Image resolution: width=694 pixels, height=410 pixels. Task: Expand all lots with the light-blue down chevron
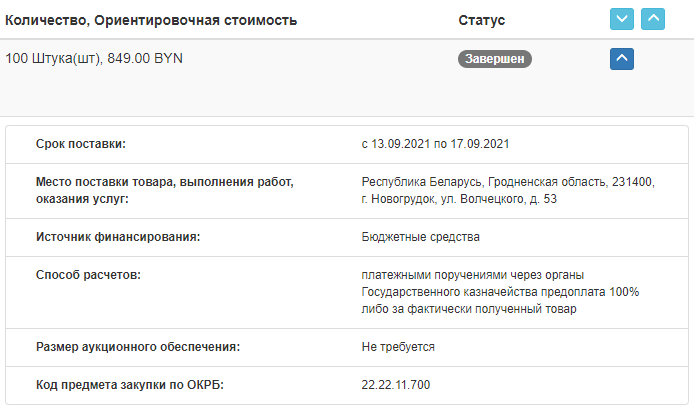[621, 19]
